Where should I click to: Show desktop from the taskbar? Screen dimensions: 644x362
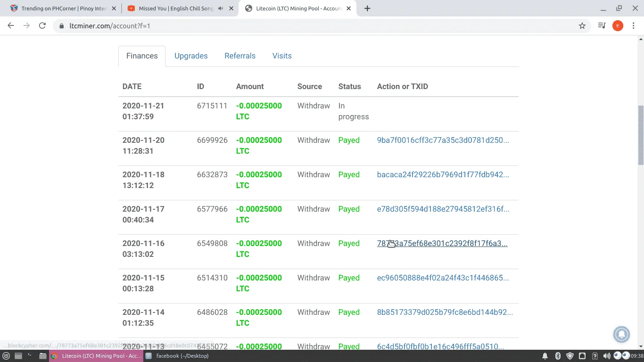pos(18,356)
